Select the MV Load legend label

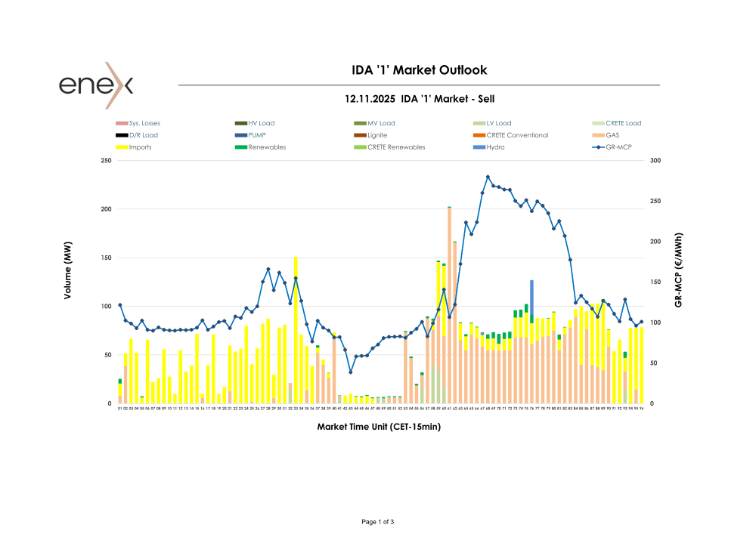tap(381, 123)
